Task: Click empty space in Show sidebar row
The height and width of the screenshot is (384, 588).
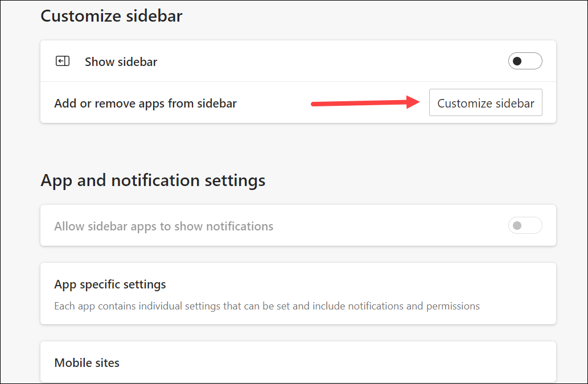Action: click(330, 61)
